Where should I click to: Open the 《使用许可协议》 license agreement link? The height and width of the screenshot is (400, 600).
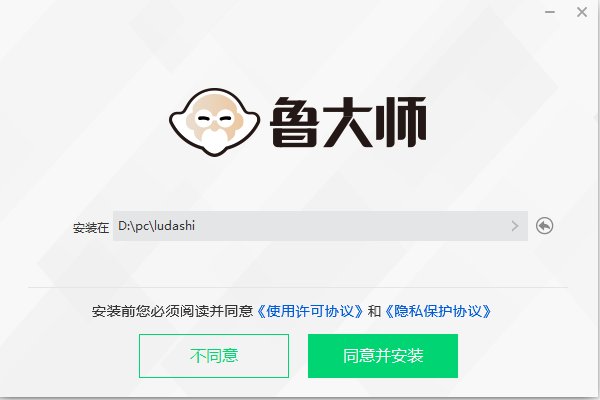point(310,311)
